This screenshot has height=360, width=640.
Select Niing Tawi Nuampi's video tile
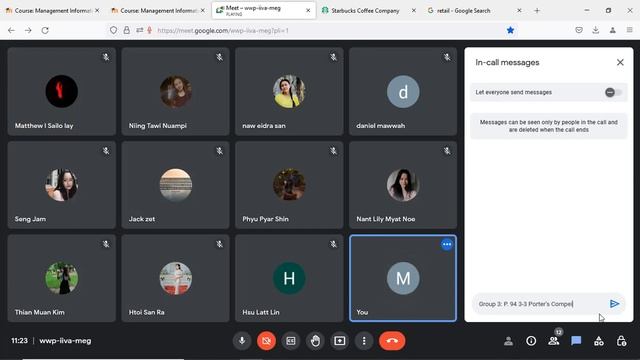pyautogui.click(x=176, y=91)
